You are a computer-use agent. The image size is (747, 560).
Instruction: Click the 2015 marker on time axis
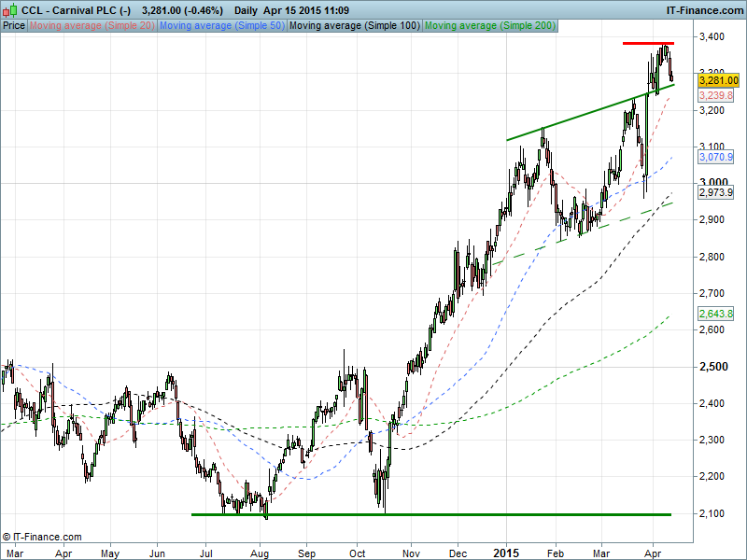pos(506,552)
